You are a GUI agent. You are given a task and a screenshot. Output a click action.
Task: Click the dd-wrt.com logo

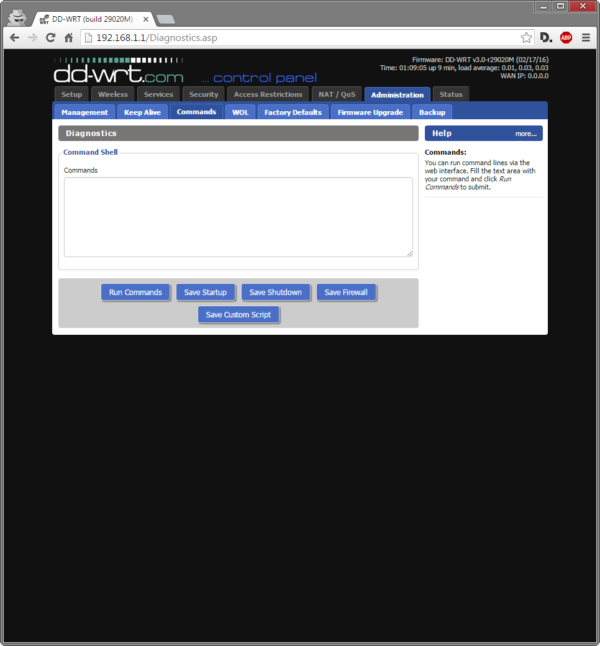118,73
